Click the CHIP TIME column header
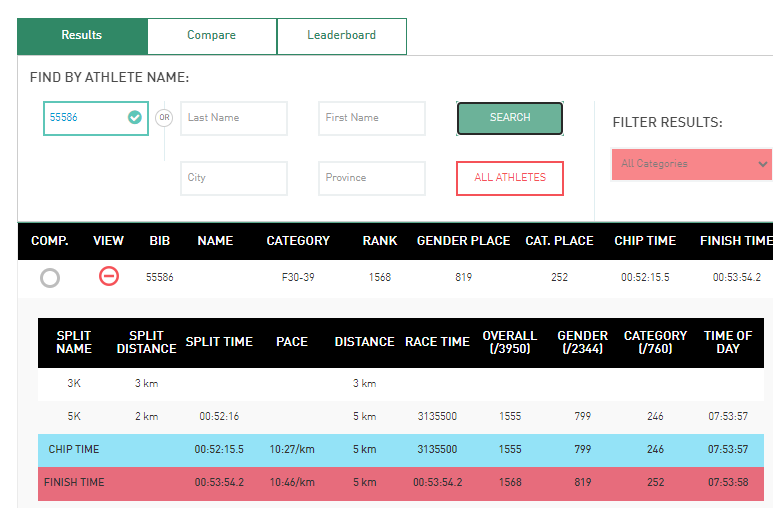This screenshot has height=508, width=773. pyautogui.click(x=645, y=241)
